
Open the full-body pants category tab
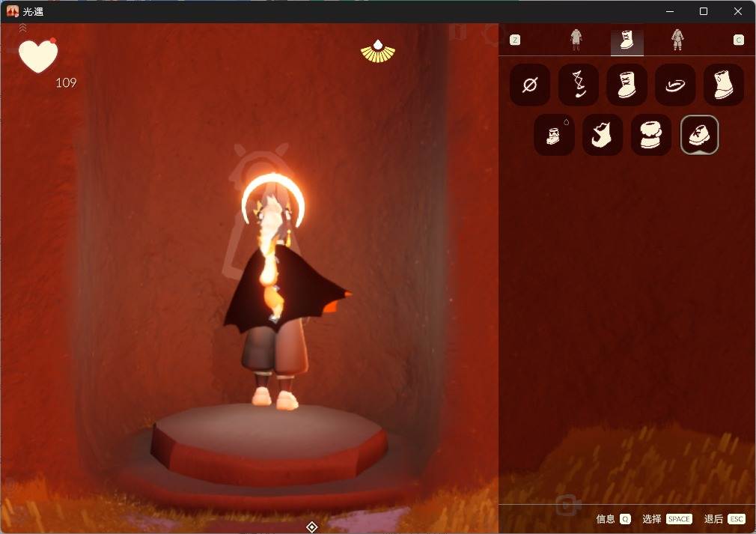tap(677, 40)
